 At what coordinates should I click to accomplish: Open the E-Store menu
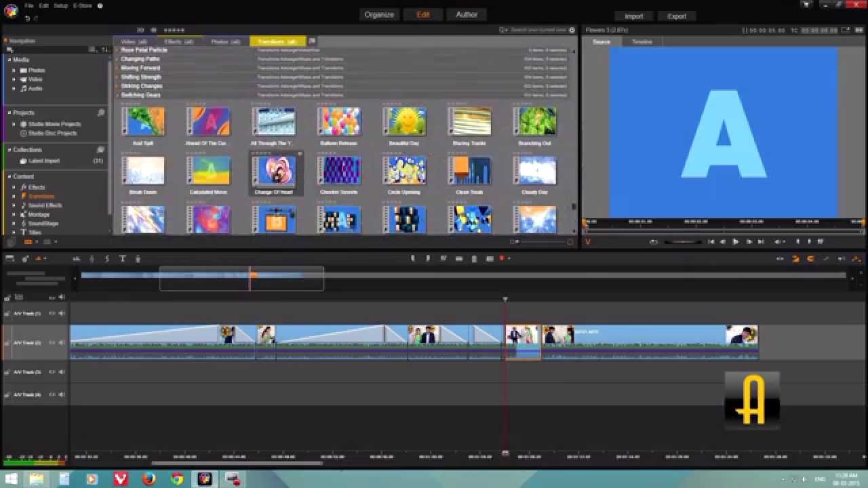tap(83, 5)
